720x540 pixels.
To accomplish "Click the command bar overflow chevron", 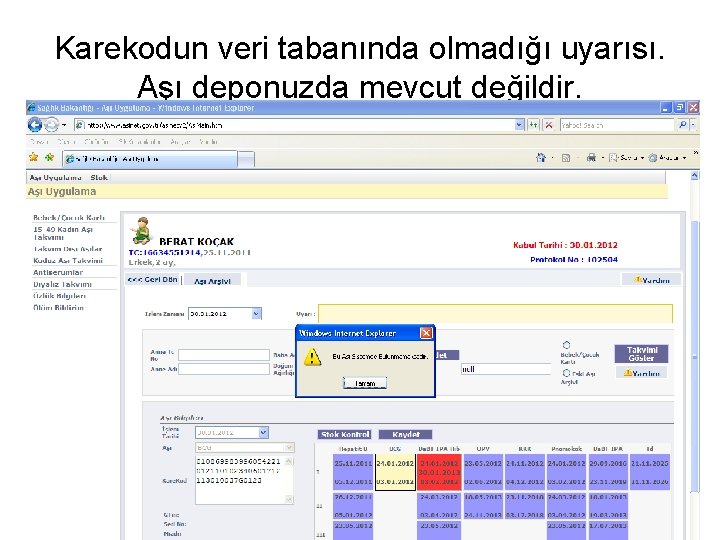I will coord(695,153).
